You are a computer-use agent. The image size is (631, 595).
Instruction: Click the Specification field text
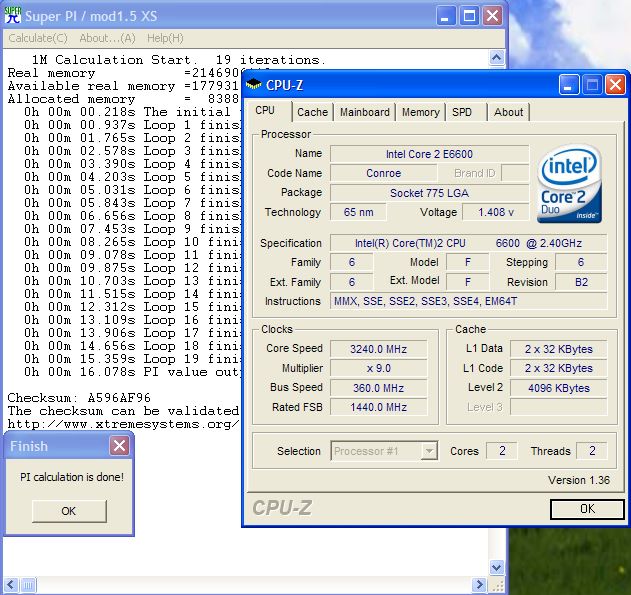(468, 243)
